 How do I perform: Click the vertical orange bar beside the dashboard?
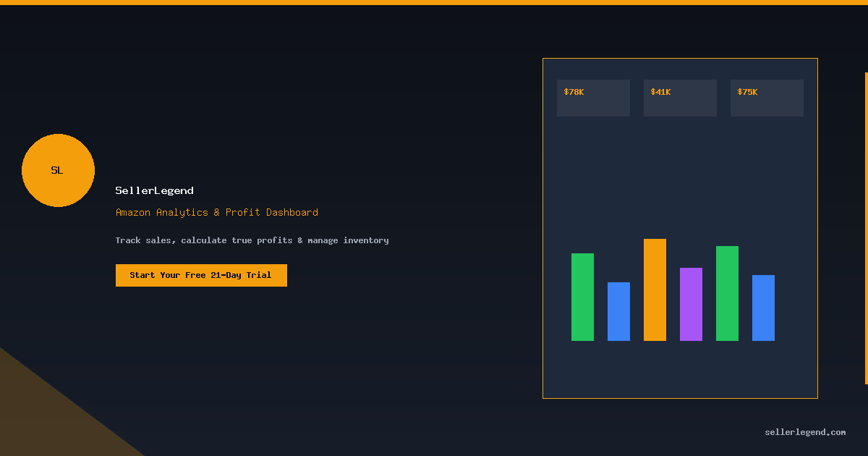point(866,228)
